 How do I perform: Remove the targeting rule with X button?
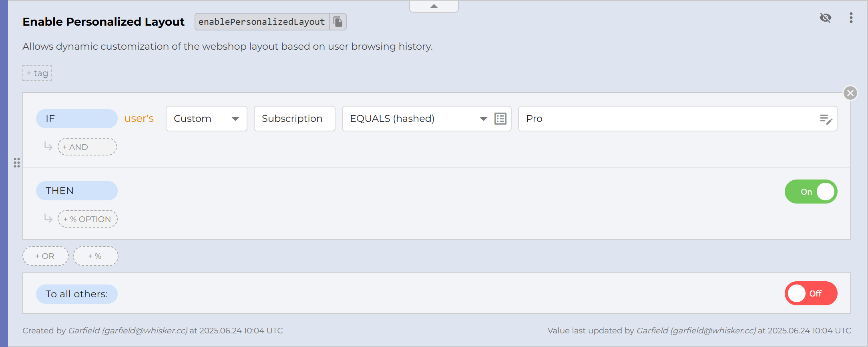[x=850, y=93]
